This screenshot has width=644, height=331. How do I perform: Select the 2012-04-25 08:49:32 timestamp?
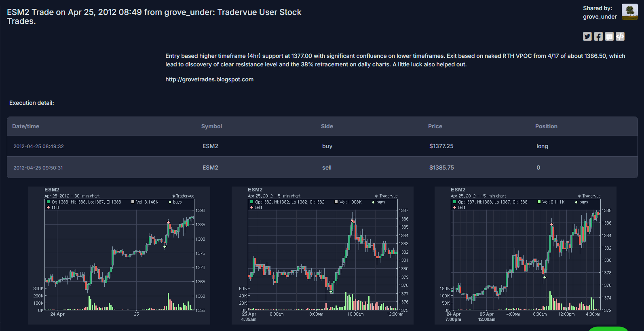[38, 146]
